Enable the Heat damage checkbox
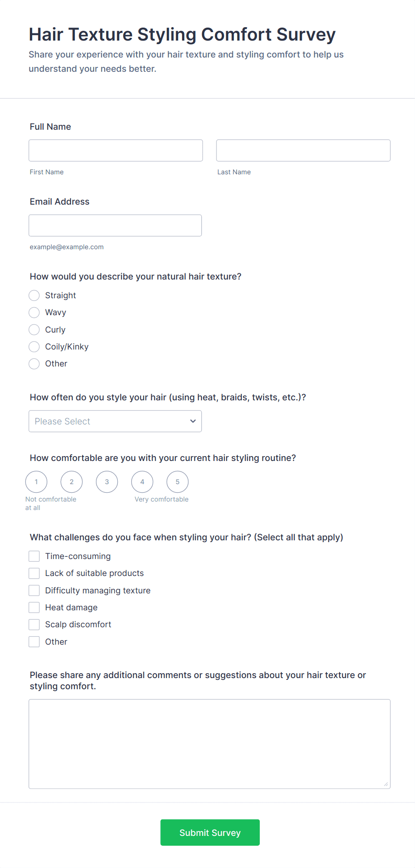Screen dimensions: 415x868 pyautogui.click(x=34, y=608)
